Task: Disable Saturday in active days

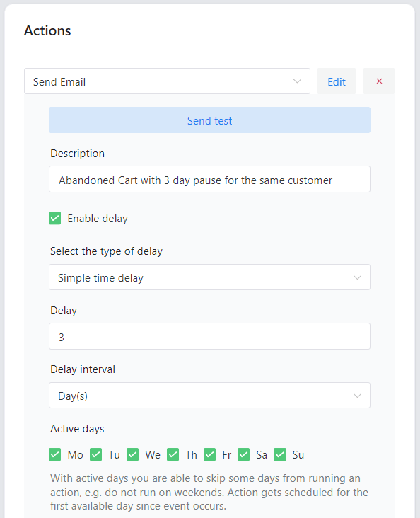Action: pyautogui.click(x=244, y=454)
